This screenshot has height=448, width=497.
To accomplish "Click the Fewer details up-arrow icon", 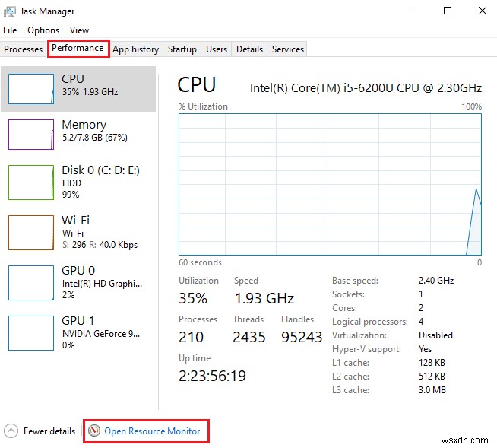I will click(x=11, y=431).
